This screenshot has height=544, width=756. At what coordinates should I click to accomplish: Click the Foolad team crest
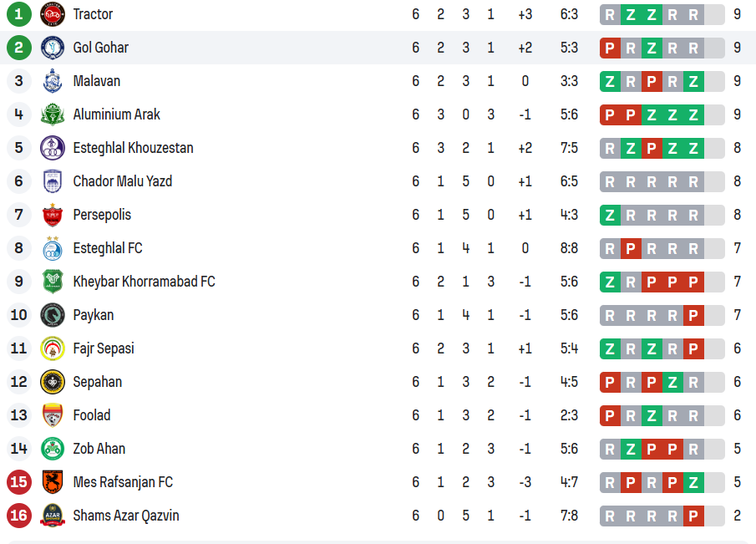[x=53, y=415]
